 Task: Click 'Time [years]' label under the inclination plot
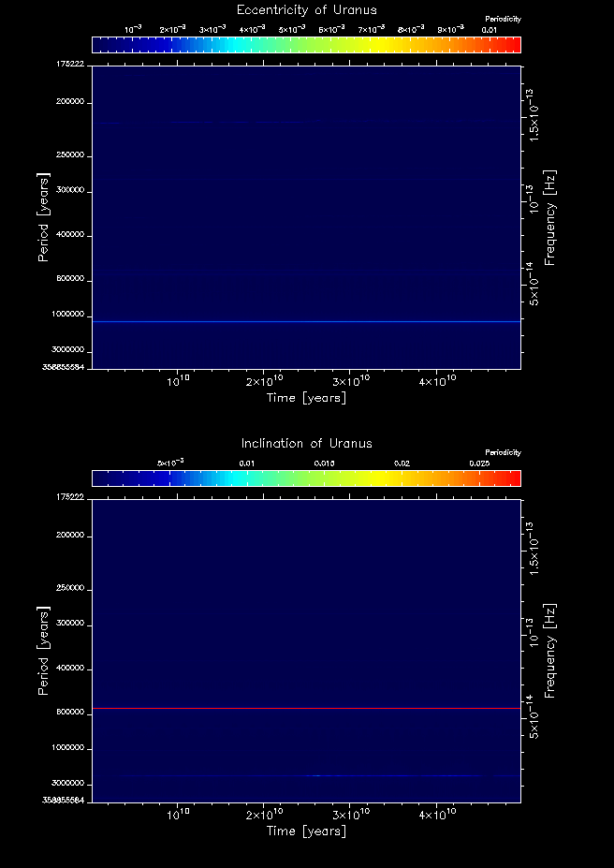[x=307, y=831]
